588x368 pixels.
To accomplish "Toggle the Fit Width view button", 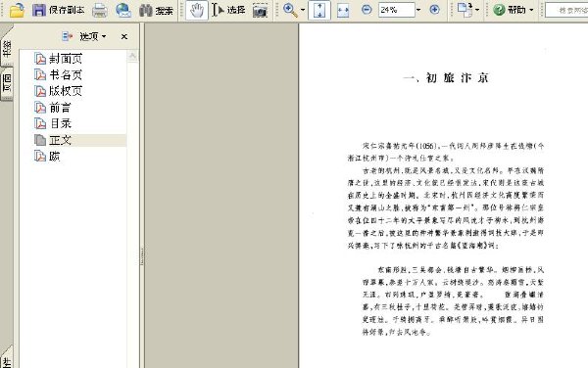I will point(343,11).
